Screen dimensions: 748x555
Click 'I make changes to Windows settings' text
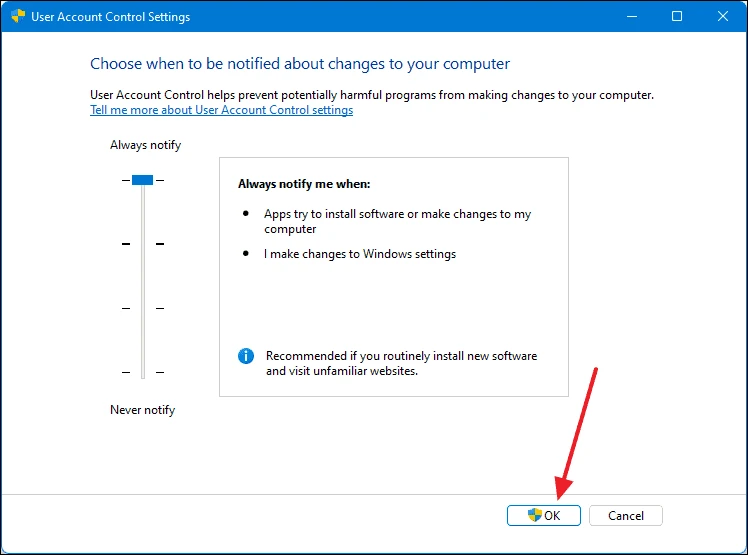tap(360, 254)
